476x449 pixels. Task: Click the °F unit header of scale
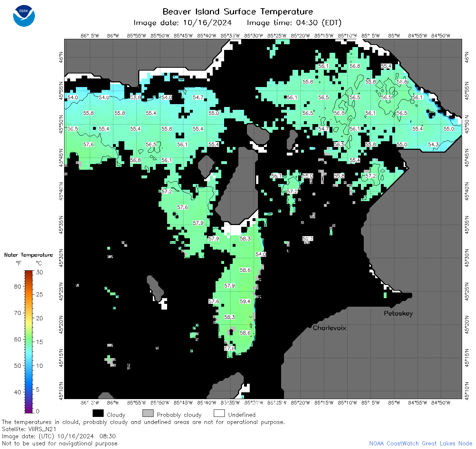coord(19,263)
